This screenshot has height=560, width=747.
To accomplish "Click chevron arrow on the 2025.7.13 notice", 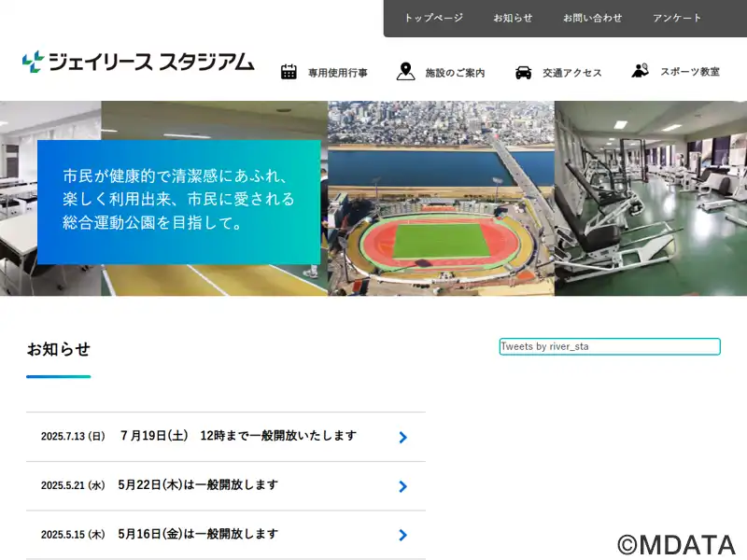I will click(403, 437).
